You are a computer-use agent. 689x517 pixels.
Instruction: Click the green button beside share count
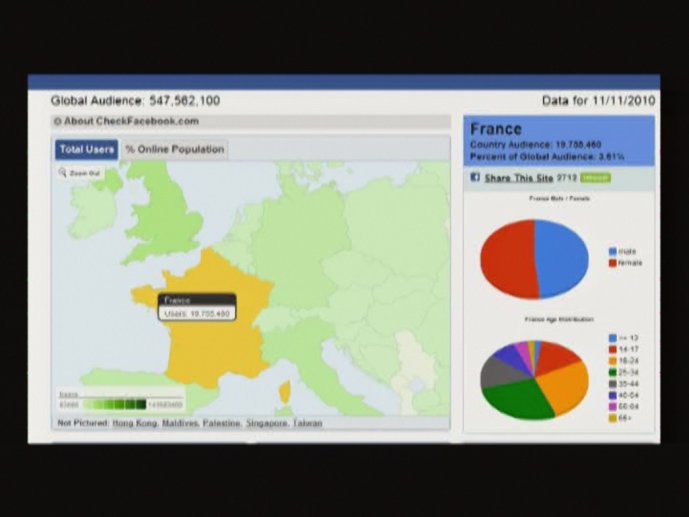(595, 177)
